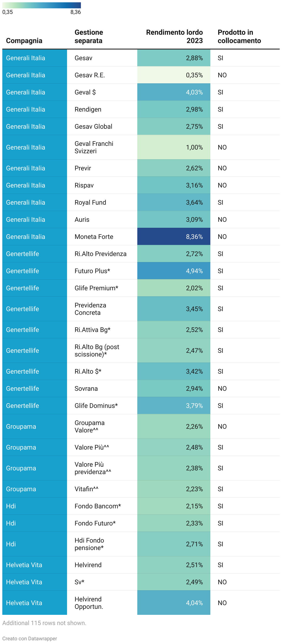282x644 pixels.
Task: Click the 4,04% yield cell
Action: click(173, 603)
